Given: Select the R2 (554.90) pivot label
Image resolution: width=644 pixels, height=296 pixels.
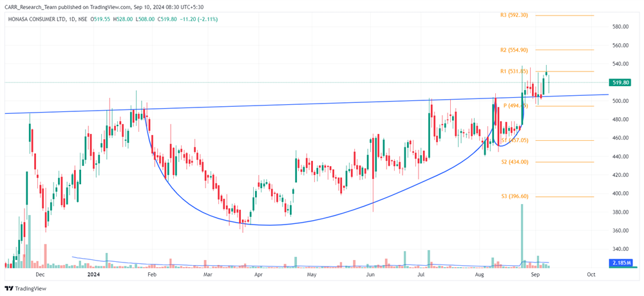Looking at the screenshot, I should [514, 50].
